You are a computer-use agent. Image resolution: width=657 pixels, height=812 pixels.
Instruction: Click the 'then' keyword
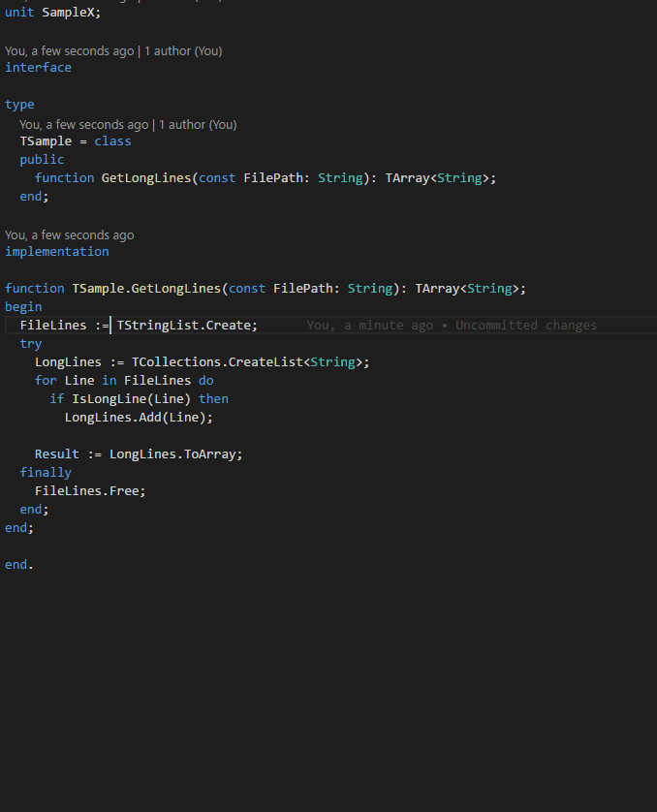tap(213, 399)
